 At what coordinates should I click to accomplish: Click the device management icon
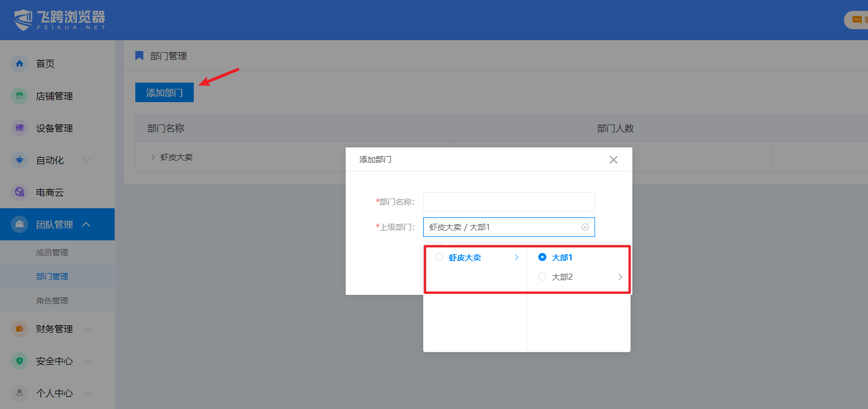(x=19, y=128)
